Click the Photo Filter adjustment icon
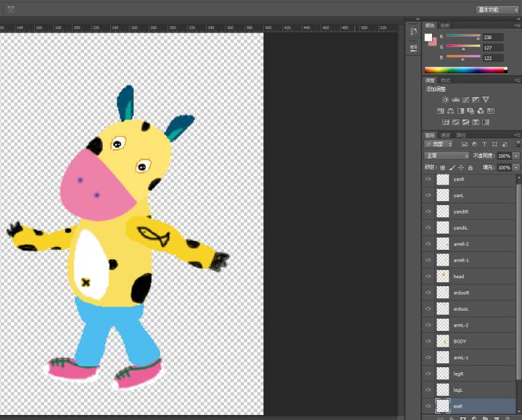The height and width of the screenshot is (420, 522). click(471, 111)
